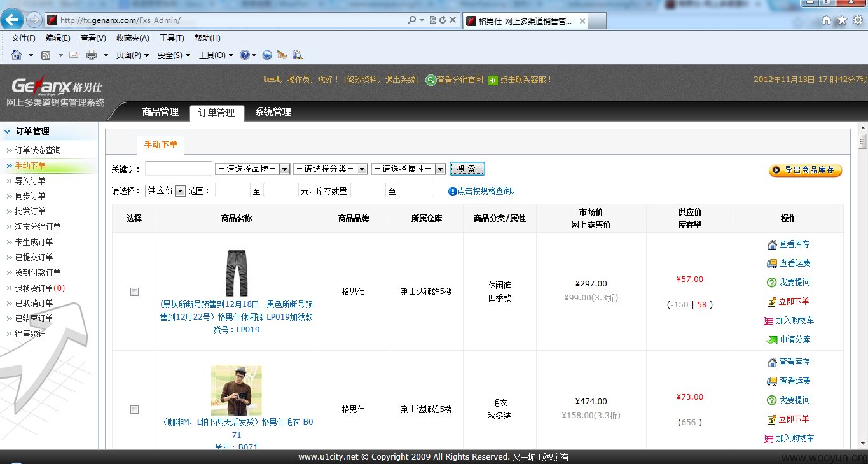Click the grey pants product thumbnail
The image size is (868, 464).
[x=237, y=272]
